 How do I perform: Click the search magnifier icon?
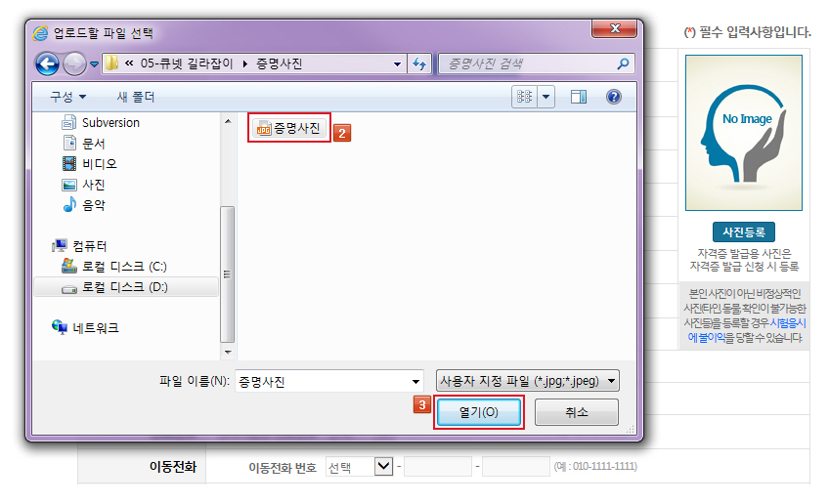(x=624, y=63)
